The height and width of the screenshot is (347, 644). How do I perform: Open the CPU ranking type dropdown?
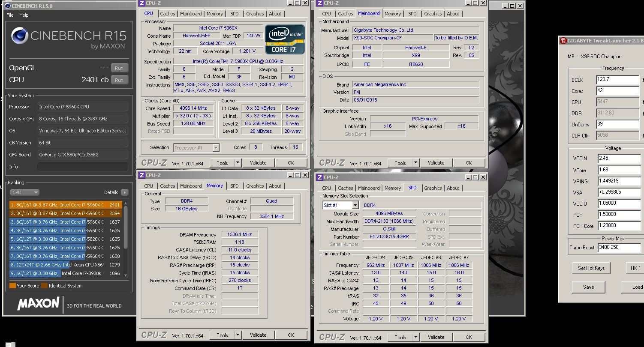click(x=24, y=192)
